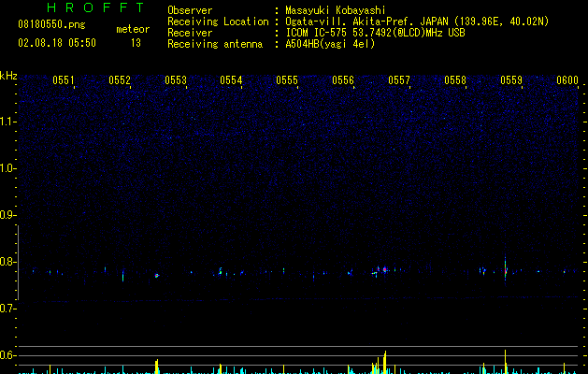Click the meteor count value 13
Image resolution: width=588 pixels, height=374 pixels.
136,43
